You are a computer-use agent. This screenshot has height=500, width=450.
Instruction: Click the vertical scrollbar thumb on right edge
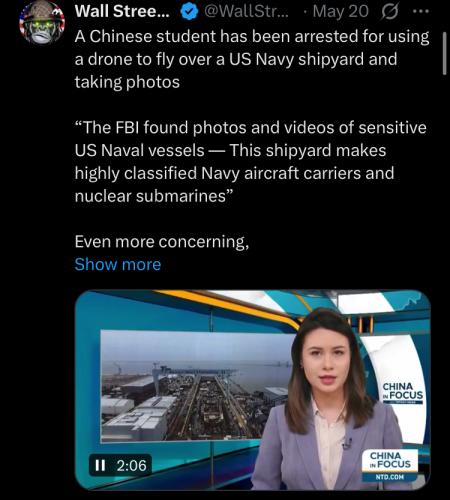coord(444,53)
